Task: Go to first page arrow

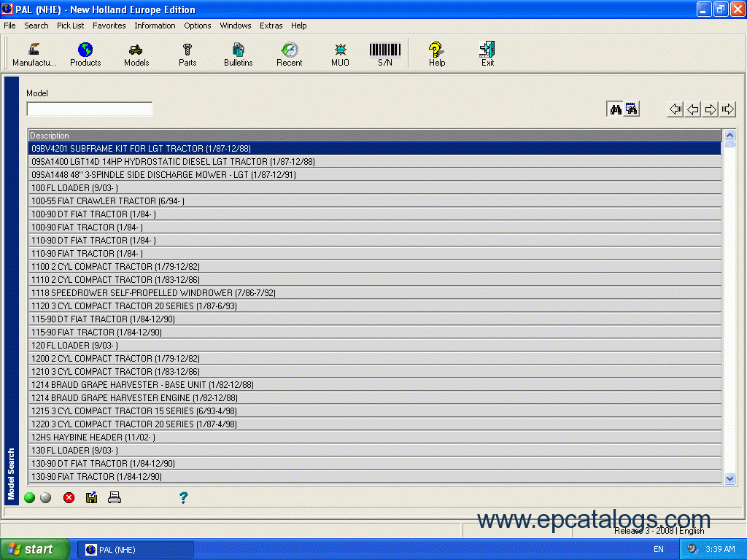Action: pyautogui.click(x=675, y=109)
